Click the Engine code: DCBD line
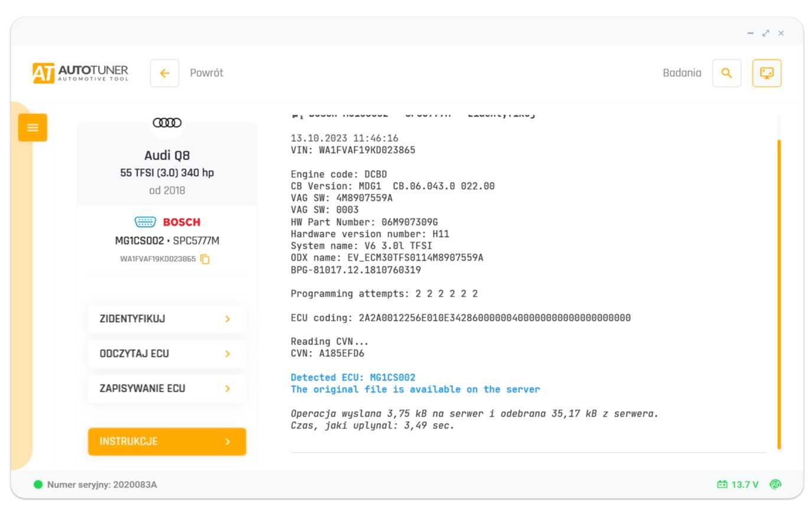 pos(339,175)
